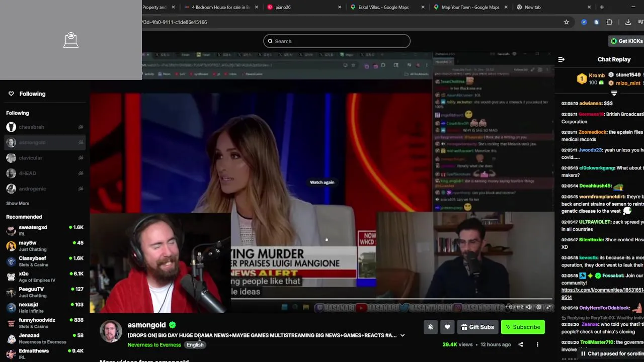Image resolution: width=644 pixels, height=362 pixels.
Task: Click asmongold's verified badge
Action: click(x=172, y=325)
